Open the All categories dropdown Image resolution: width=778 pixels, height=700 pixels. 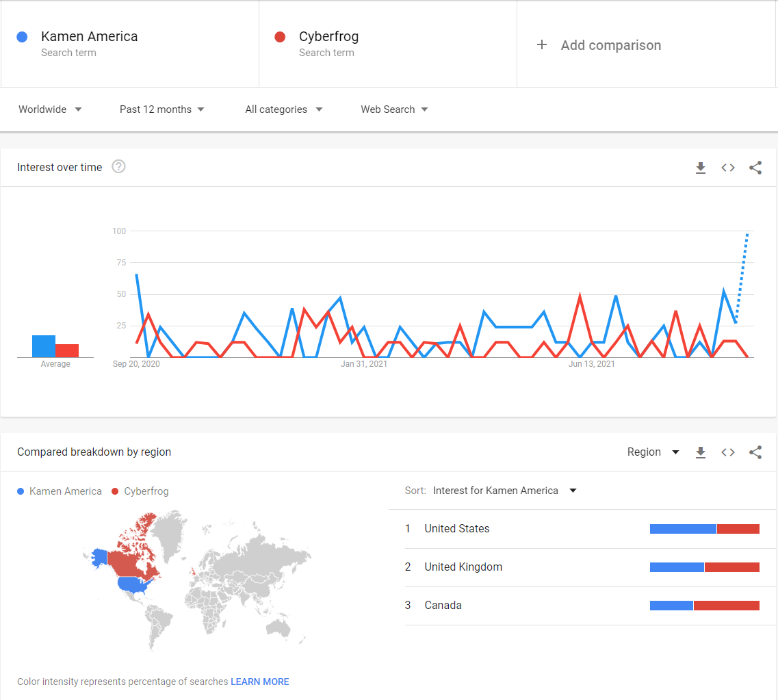point(284,109)
